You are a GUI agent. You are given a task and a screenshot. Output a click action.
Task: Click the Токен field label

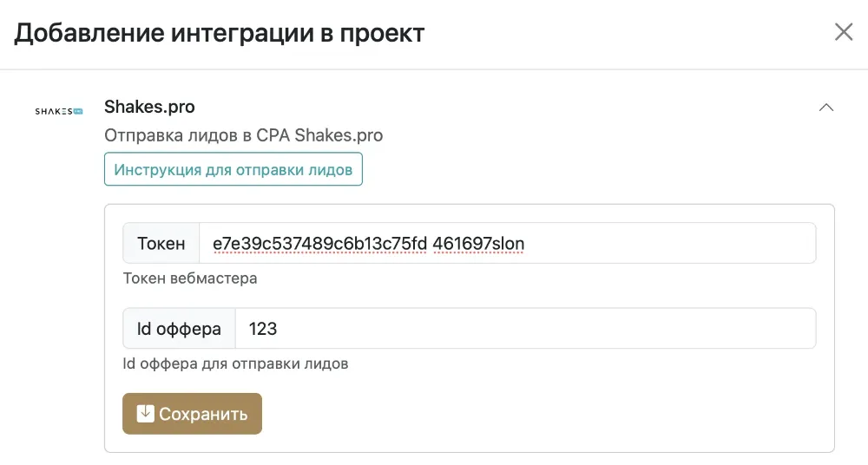[161, 243]
